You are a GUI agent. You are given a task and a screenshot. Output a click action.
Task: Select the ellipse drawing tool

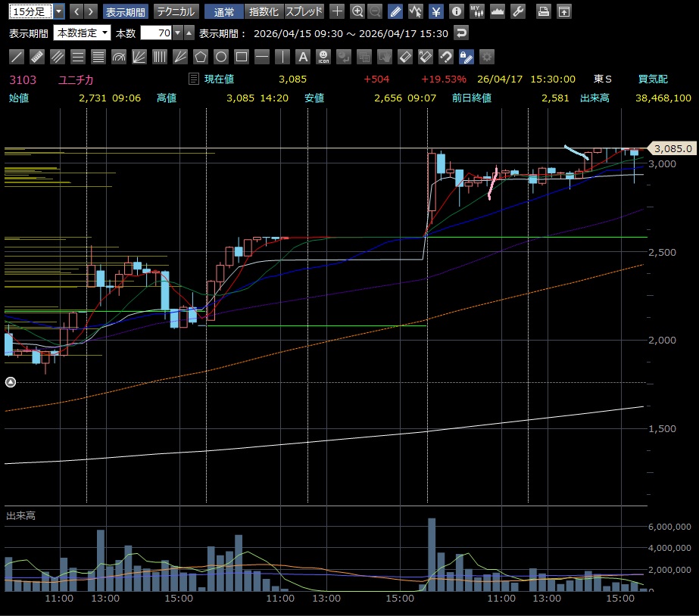tap(221, 57)
